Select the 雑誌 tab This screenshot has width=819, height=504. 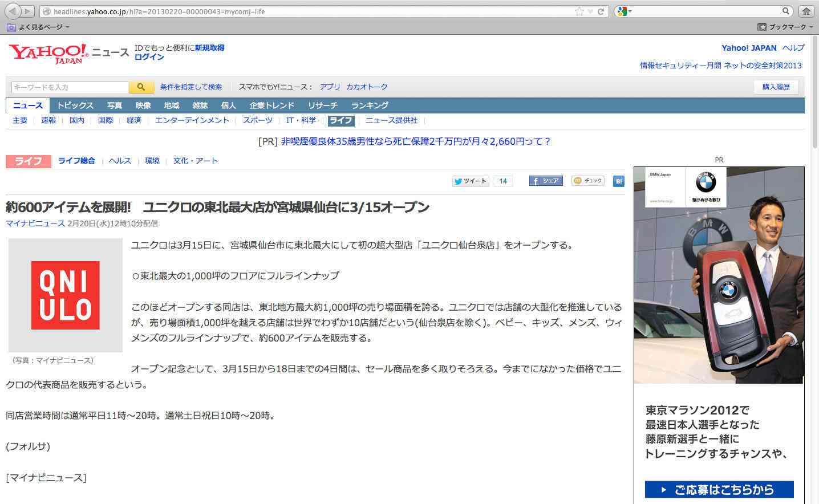pos(200,105)
